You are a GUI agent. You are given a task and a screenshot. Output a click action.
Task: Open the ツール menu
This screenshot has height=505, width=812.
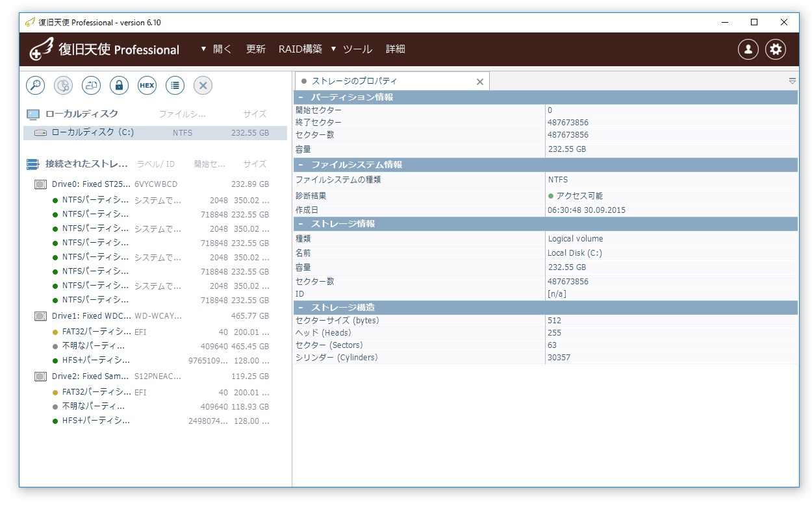click(357, 49)
